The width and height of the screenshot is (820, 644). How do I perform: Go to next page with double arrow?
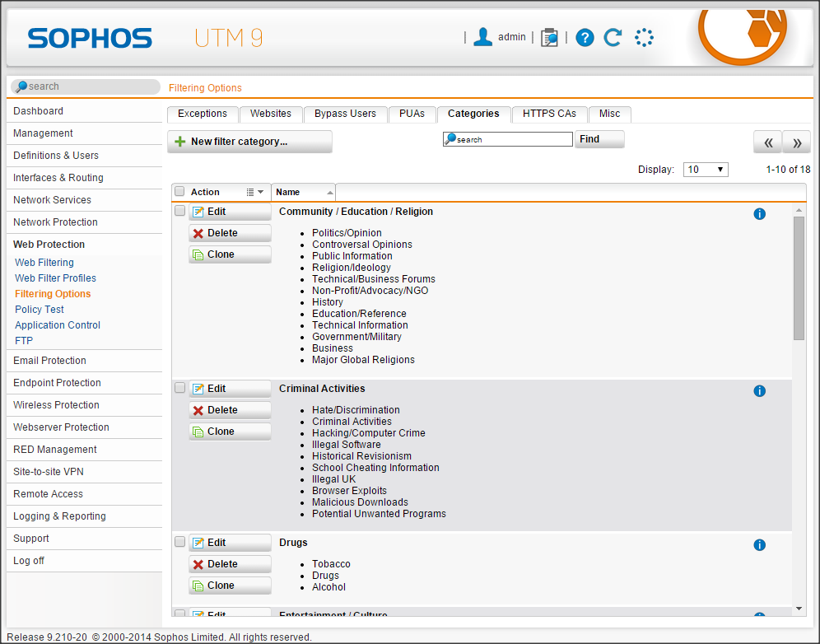coord(796,142)
